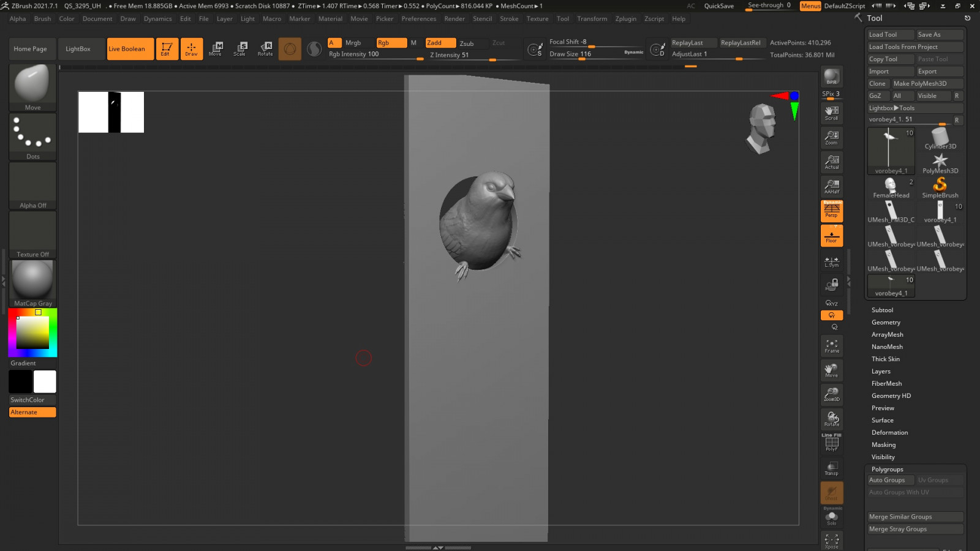
Task: Click the Save As button
Action: coord(940,35)
